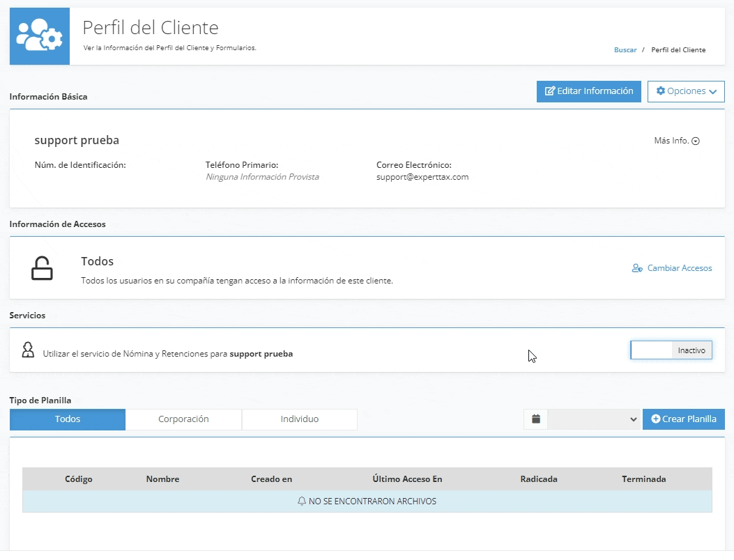Screen dimensions: 734x560
Task: Click the payroll service person icon
Action: pos(28,350)
